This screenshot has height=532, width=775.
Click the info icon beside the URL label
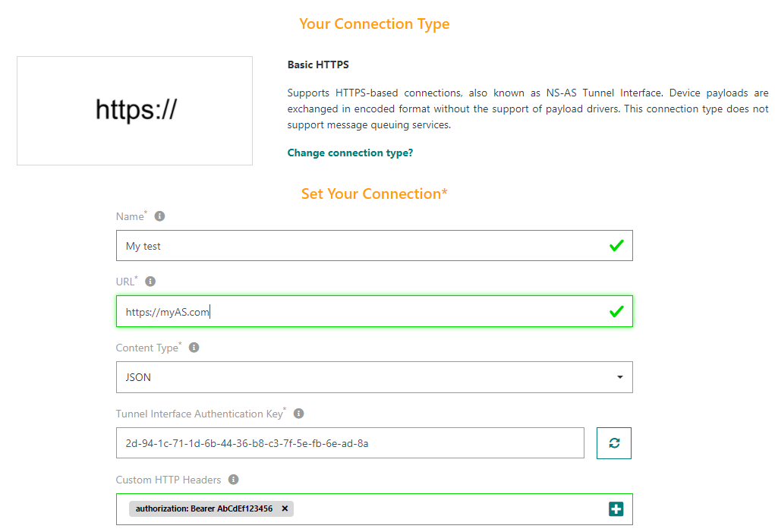pos(150,282)
